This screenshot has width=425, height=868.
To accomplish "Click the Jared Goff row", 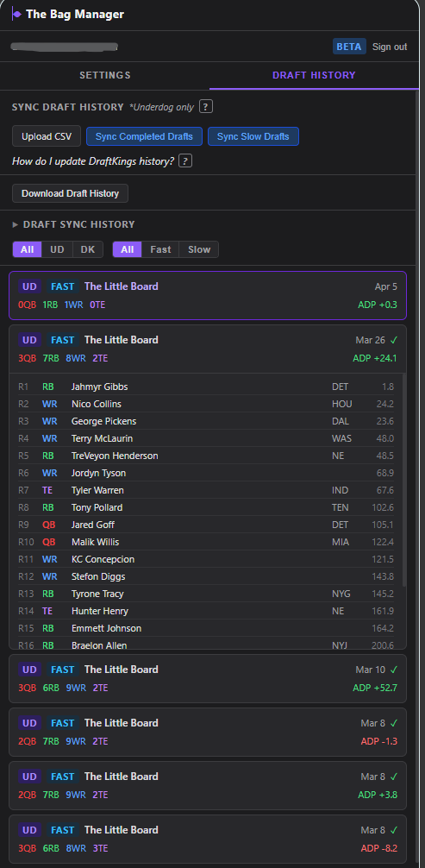I will 206,525.
